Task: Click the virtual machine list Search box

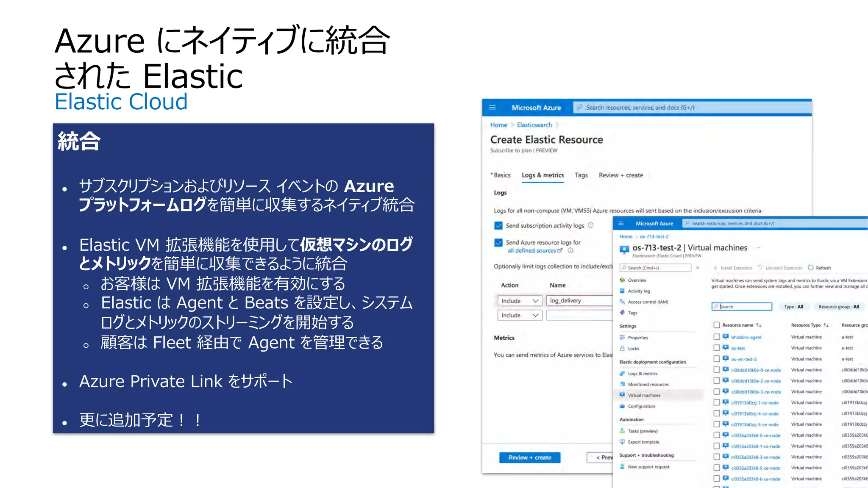Action: tap(742, 307)
